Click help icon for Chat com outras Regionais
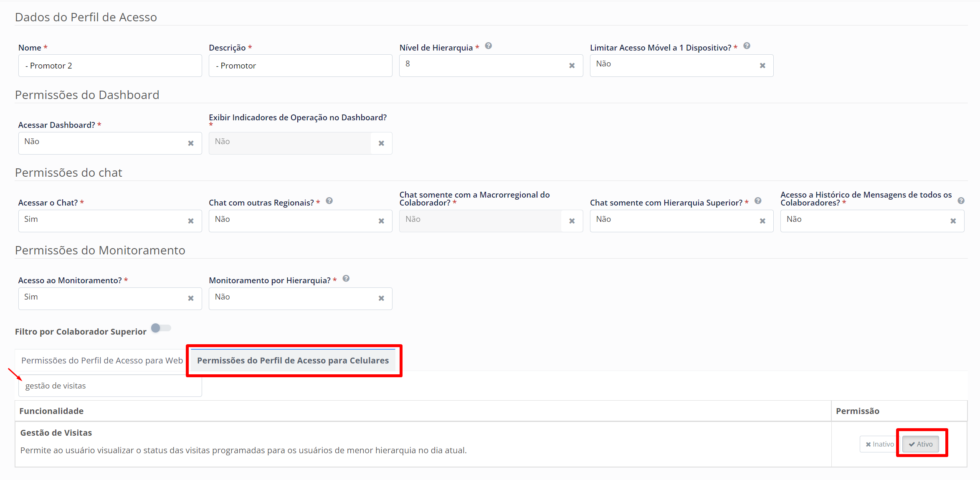The width and height of the screenshot is (980, 480). pos(329,201)
